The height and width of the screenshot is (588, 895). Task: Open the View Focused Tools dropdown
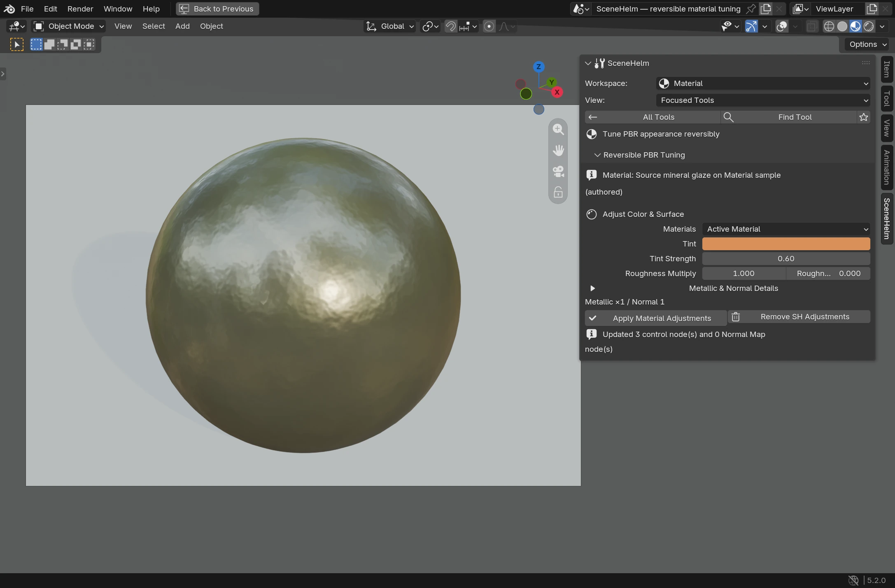[763, 100]
